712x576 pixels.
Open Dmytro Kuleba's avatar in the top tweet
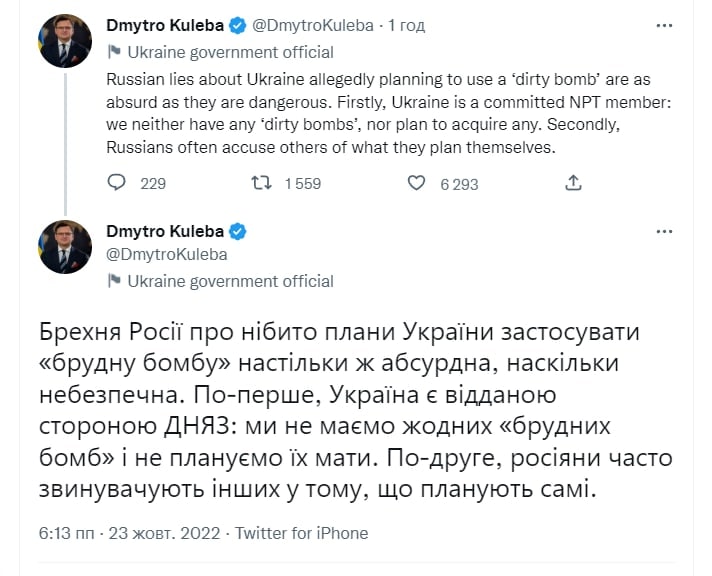tap(66, 41)
